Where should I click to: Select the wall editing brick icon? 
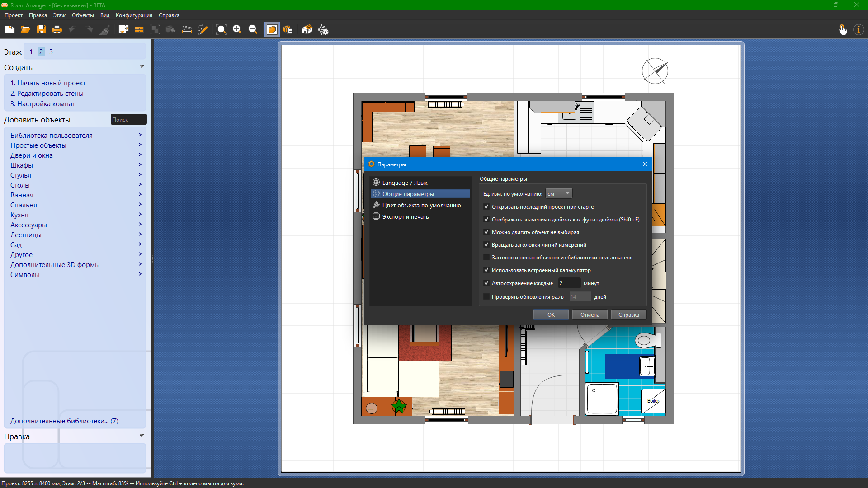pos(139,30)
